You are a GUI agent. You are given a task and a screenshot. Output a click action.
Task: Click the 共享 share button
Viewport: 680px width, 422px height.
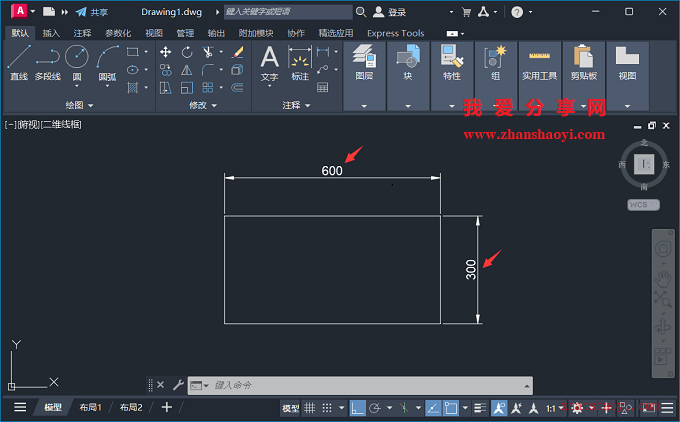[x=92, y=12]
